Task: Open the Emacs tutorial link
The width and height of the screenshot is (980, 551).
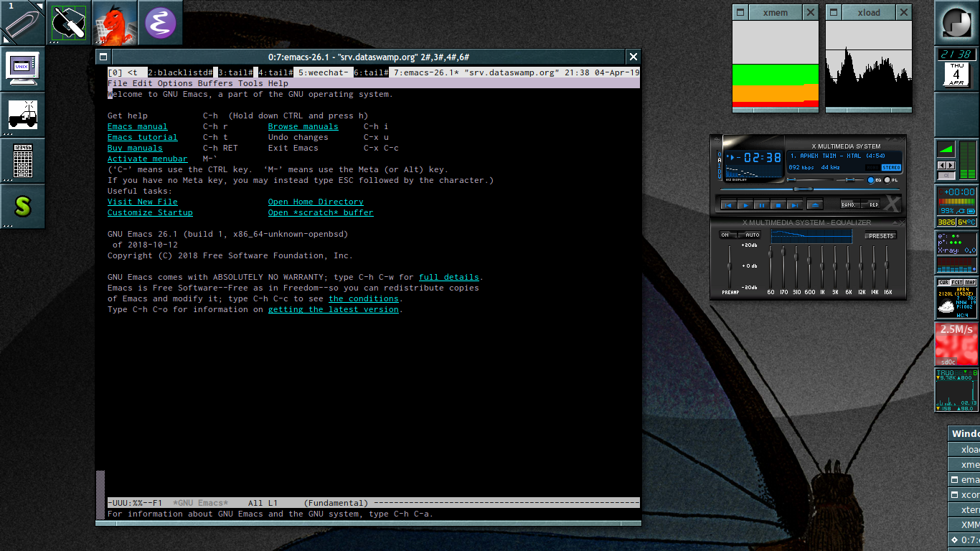Action: [142, 137]
